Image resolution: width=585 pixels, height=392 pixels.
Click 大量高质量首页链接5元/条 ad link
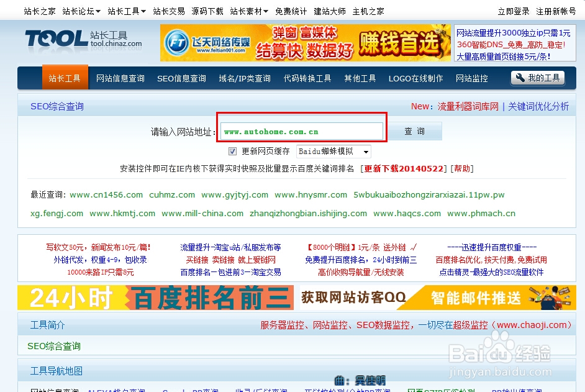504,57
